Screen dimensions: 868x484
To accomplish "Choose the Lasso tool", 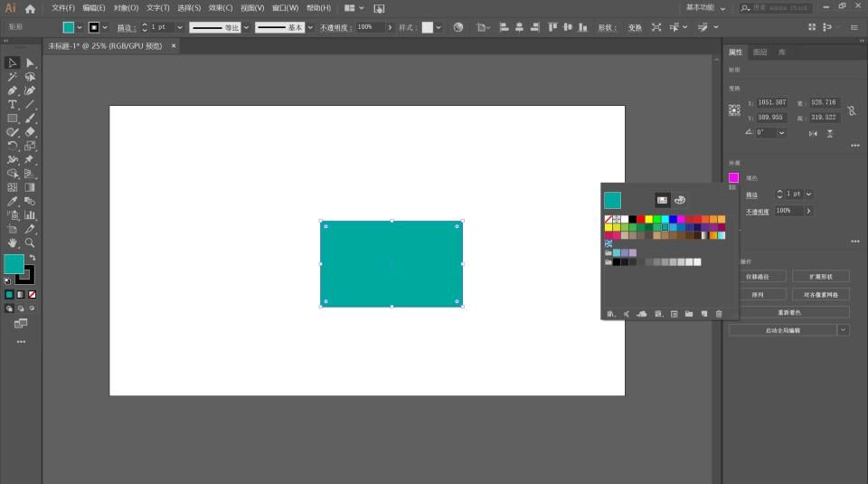I will pos(30,76).
